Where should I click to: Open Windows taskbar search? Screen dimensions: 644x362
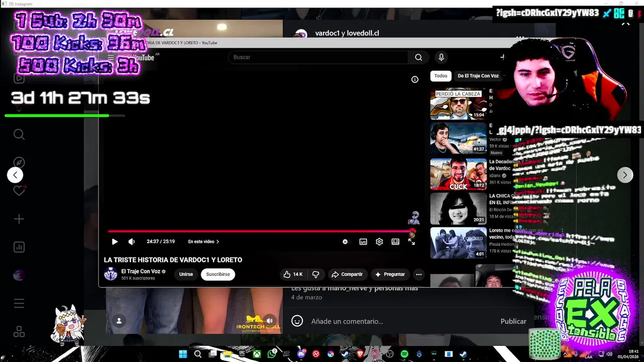pos(198,354)
